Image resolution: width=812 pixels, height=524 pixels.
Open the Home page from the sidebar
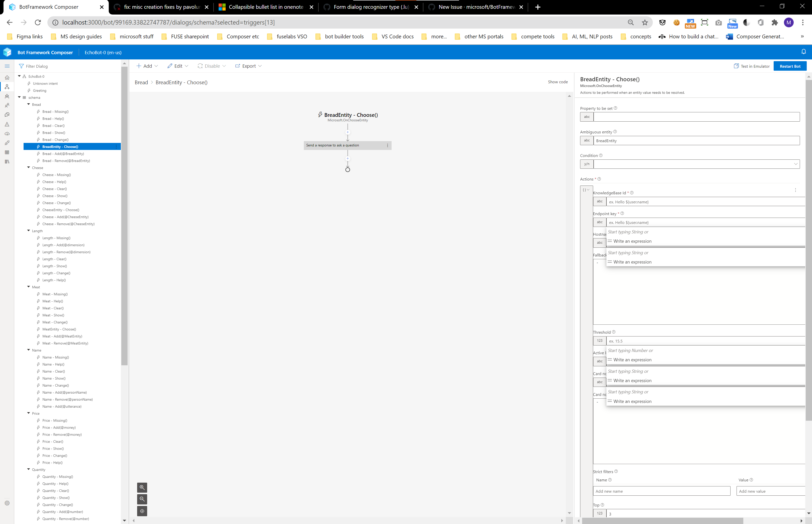click(x=7, y=77)
